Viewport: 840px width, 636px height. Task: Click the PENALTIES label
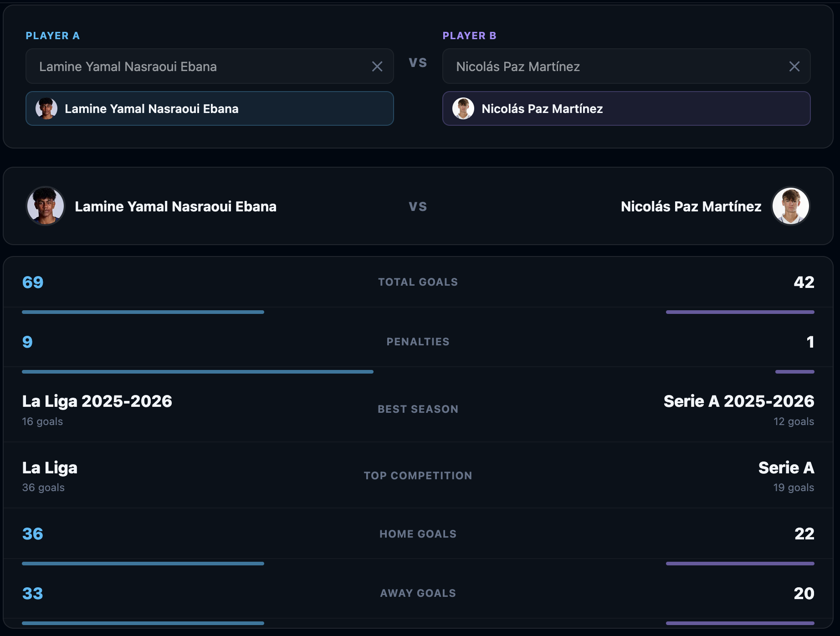pos(418,342)
